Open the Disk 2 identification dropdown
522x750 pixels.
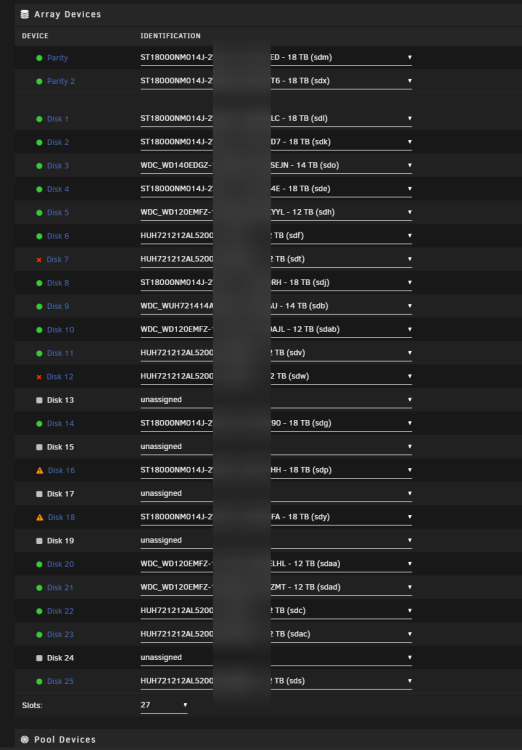(276, 143)
